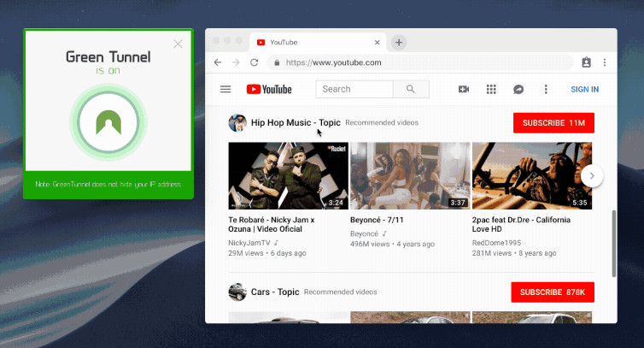Open Chrome three-dot menu
The height and width of the screenshot is (348, 644).
(605, 62)
